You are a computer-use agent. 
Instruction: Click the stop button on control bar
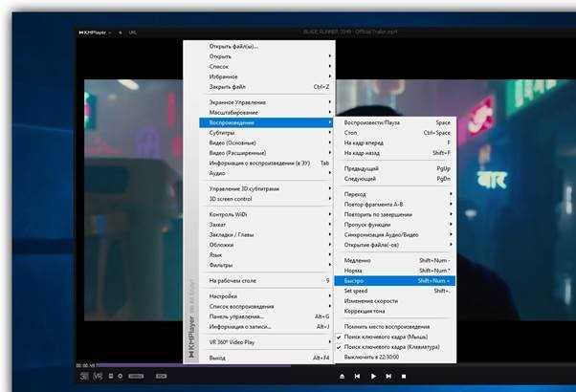(404, 376)
